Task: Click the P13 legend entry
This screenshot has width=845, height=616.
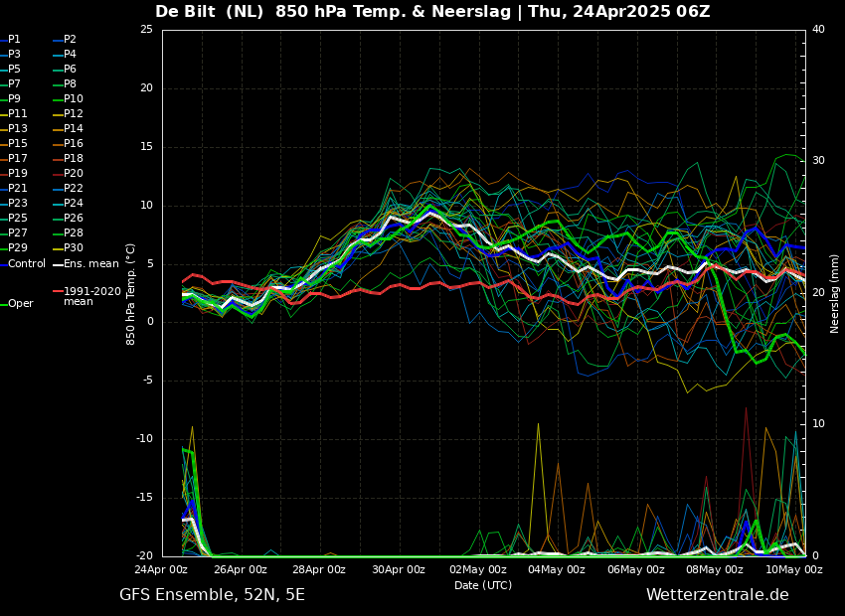Action: click(14, 129)
